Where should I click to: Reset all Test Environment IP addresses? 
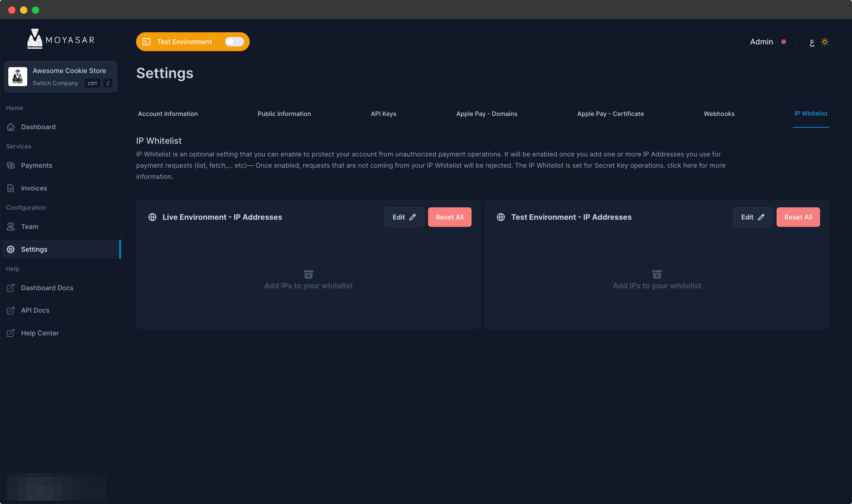point(798,217)
